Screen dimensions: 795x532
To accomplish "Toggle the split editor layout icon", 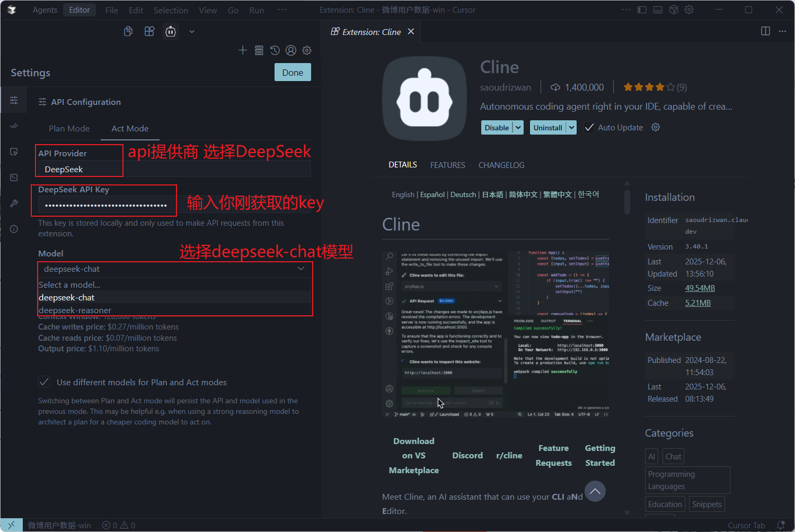I will click(x=765, y=31).
